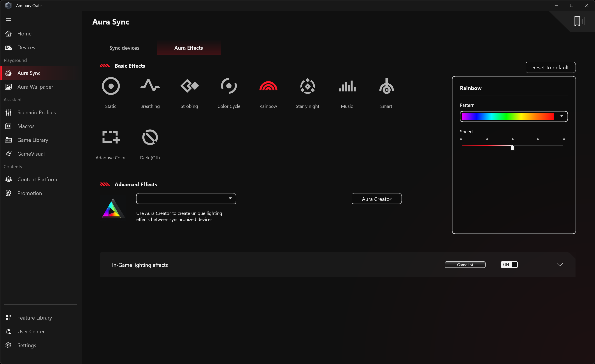The image size is (595, 364).
Task: Choose the Breathing effect icon
Action: coord(150,86)
